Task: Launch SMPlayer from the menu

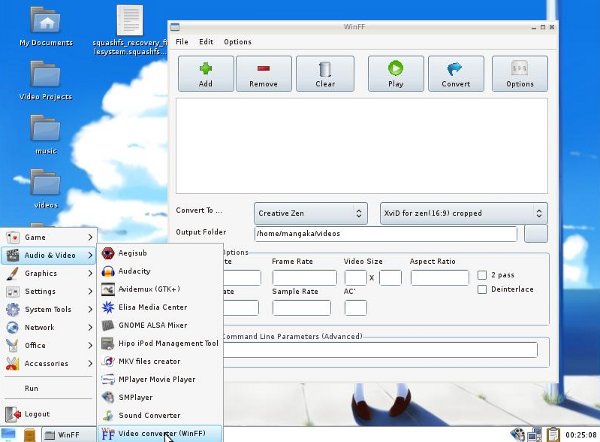Action: 160,397
